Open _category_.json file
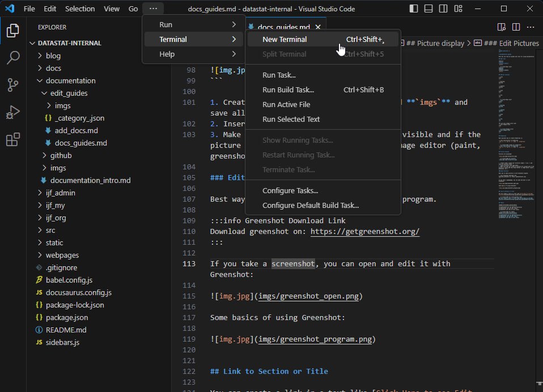 tap(99, 118)
